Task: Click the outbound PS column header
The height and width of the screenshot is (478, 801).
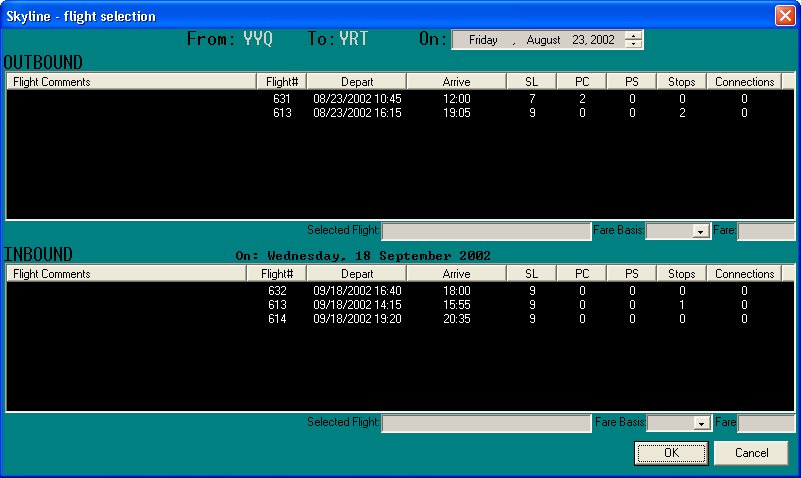Action: (x=631, y=82)
